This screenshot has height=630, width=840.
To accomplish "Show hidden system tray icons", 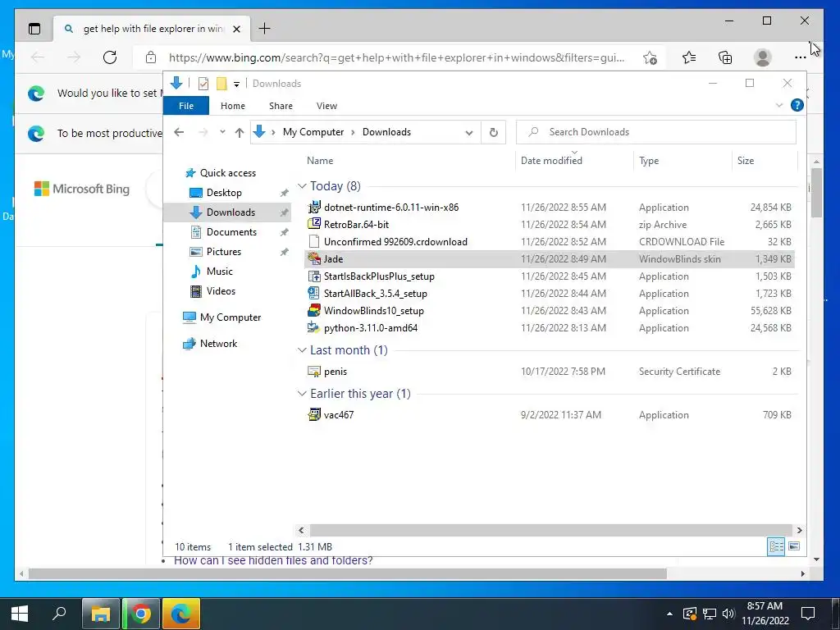I will pyautogui.click(x=669, y=614).
